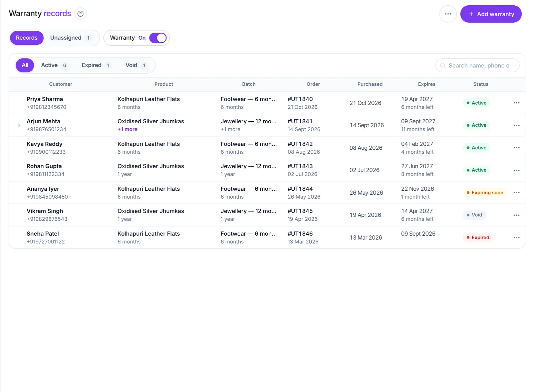The image size is (534, 392).
Task: Click Active status badge for Rohan Gupta
Action: click(x=476, y=170)
